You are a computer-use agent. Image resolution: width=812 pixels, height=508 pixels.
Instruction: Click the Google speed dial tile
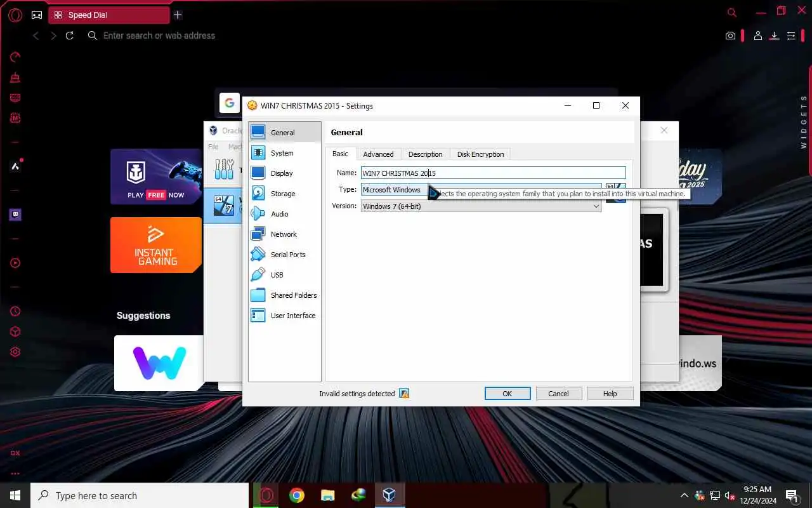tap(230, 103)
